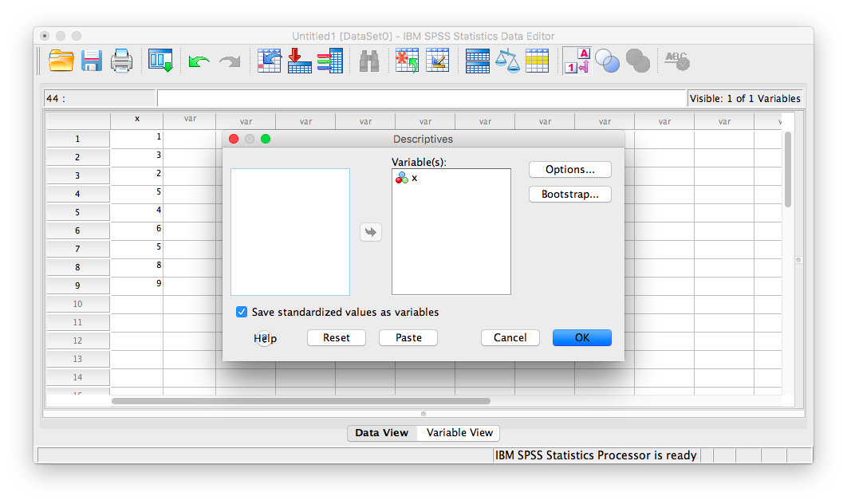Open the Options... dialog

569,169
